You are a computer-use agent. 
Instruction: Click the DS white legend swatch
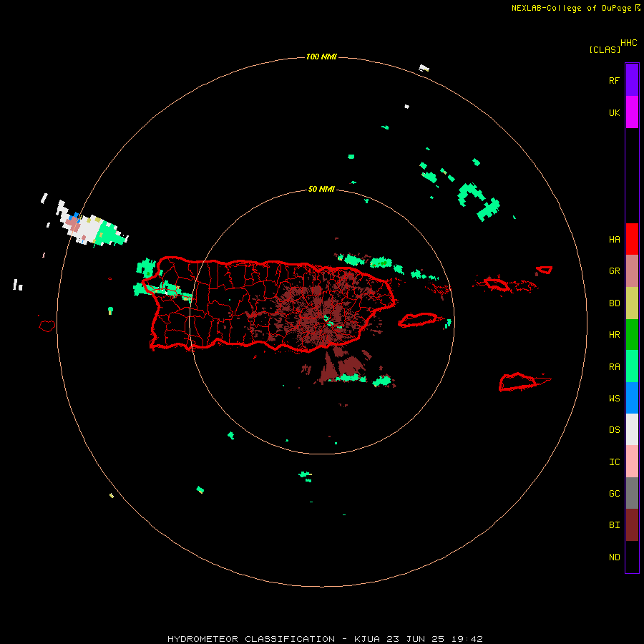coord(632,429)
